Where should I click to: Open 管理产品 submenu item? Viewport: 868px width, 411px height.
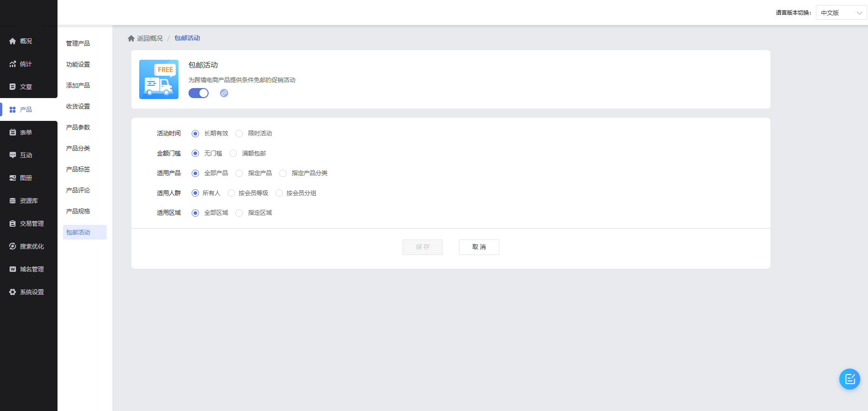[x=78, y=43]
